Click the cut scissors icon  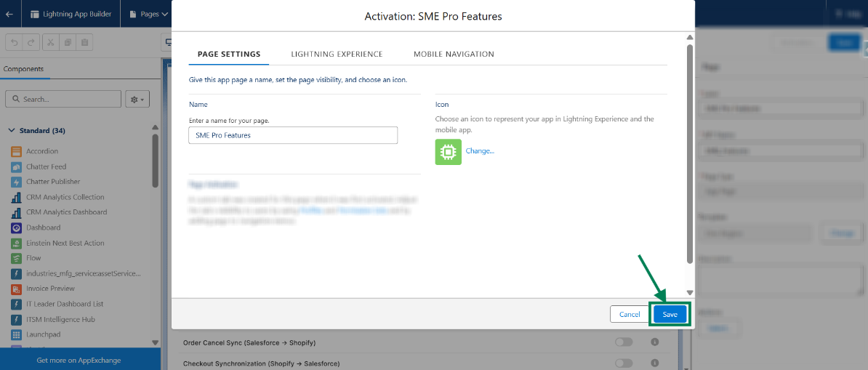[x=50, y=42]
